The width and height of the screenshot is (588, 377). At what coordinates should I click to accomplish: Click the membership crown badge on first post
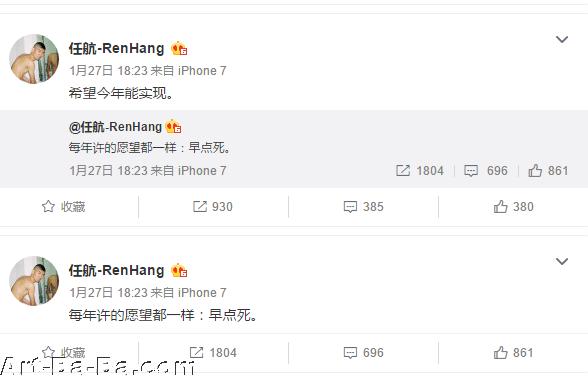point(179,48)
